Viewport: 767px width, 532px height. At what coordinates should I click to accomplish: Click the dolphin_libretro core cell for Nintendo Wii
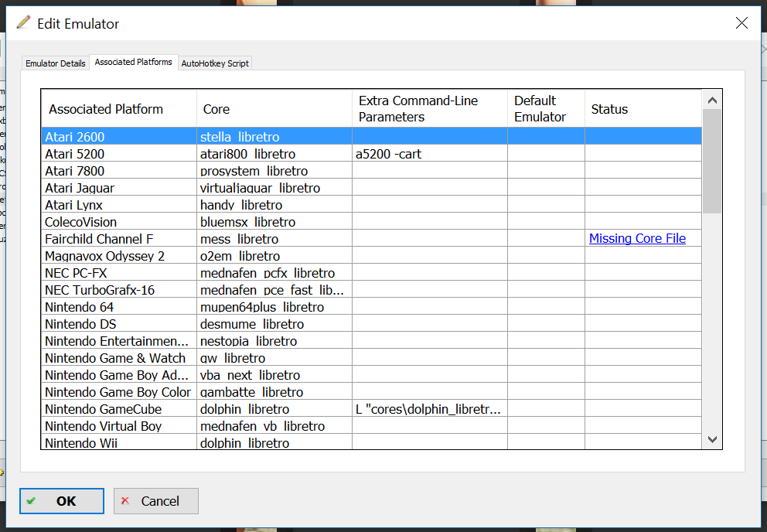274,442
